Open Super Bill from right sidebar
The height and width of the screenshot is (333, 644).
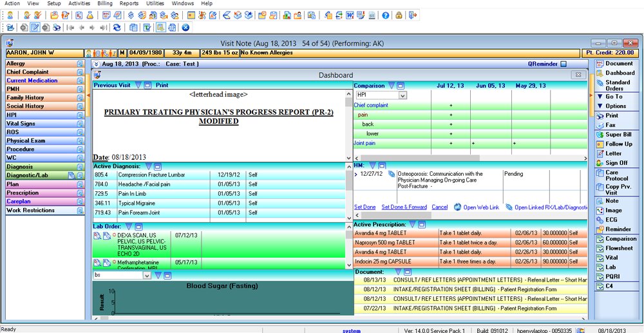click(618, 135)
